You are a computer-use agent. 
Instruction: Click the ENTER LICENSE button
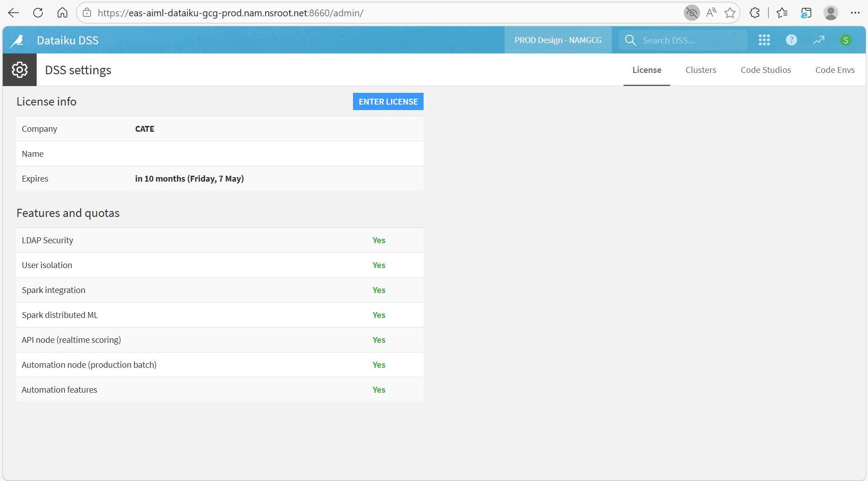coord(388,102)
